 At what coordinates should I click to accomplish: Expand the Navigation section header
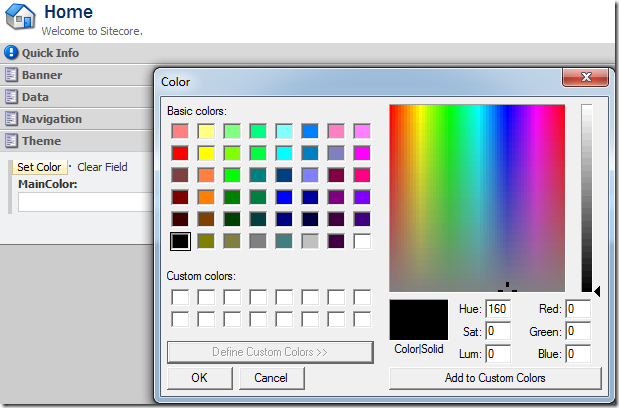(x=52, y=119)
